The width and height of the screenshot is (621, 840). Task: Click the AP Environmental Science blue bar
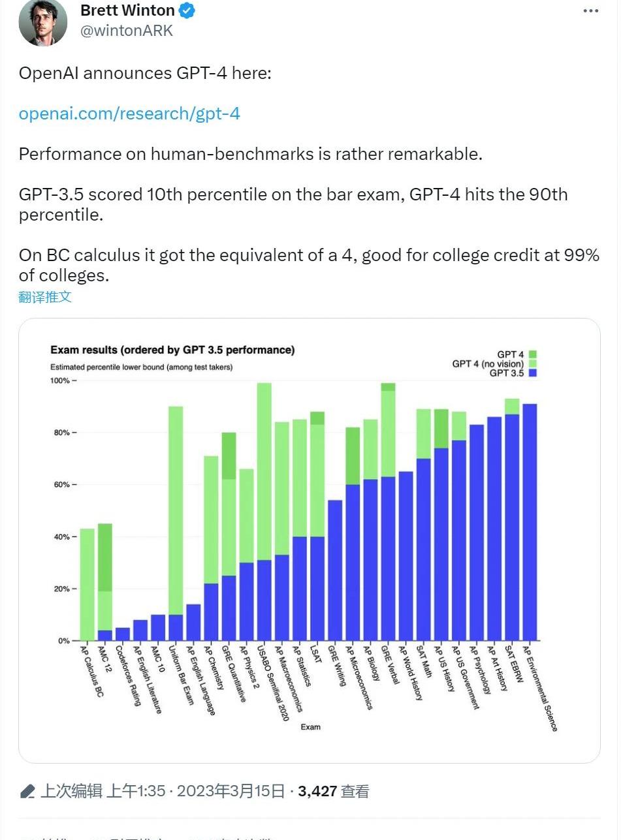(530, 522)
